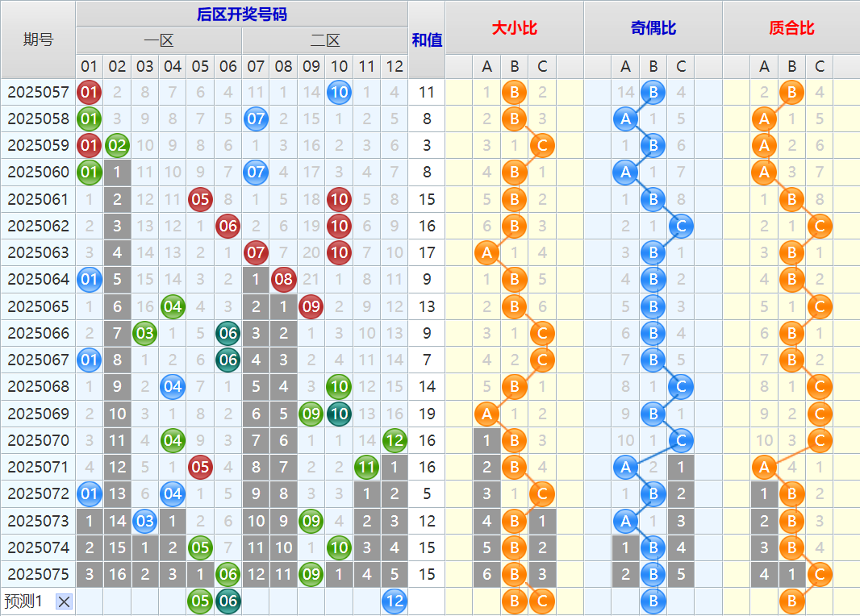Click the teal 06 ball in row 2025067
860x616 pixels.
point(228,360)
